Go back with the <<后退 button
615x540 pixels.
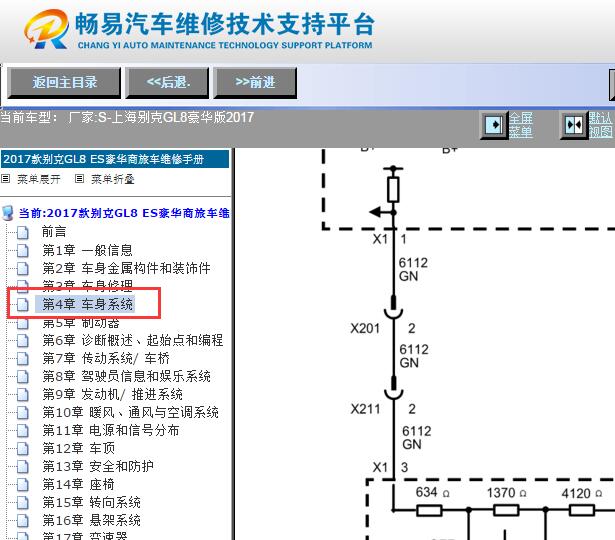click(x=167, y=82)
